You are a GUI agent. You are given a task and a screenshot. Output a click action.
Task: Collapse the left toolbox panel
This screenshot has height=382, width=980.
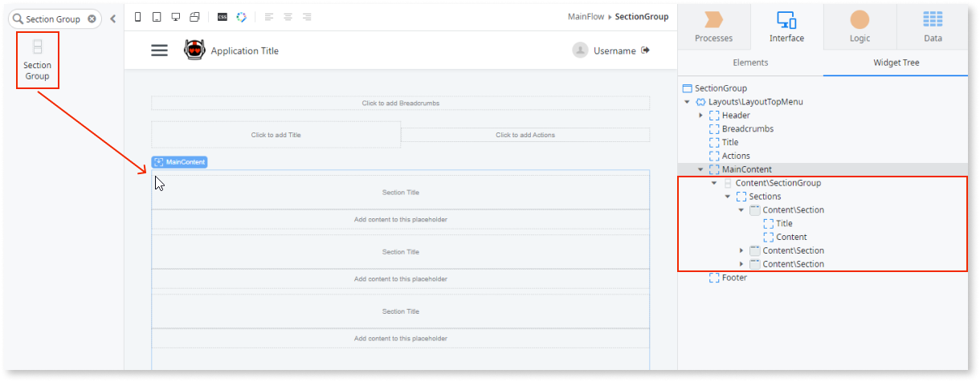pyautogui.click(x=113, y=18)
